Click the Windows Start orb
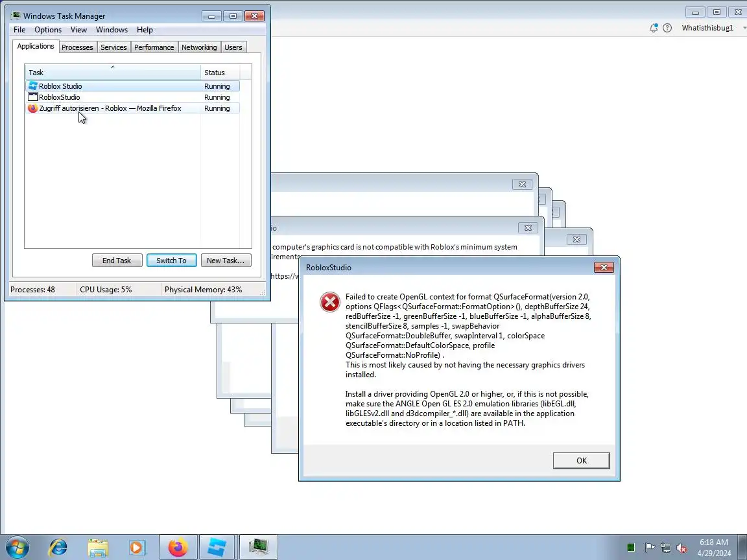The image size is (747, 560). pos(17,547)
